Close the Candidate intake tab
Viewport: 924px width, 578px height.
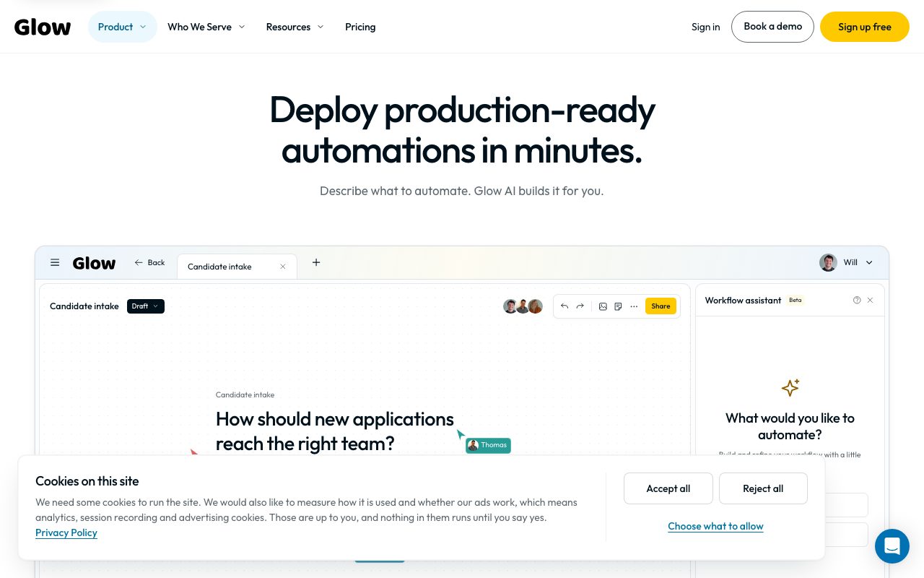(283, 267)
